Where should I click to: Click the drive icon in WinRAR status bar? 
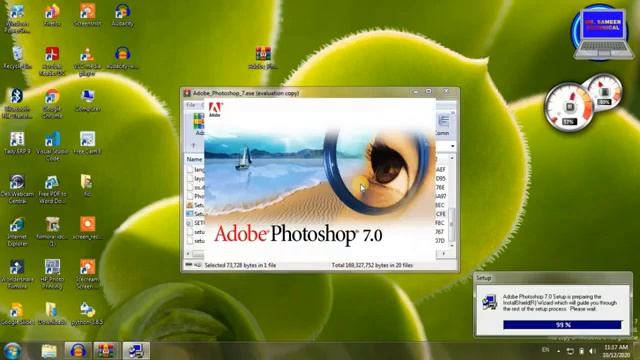189,265
